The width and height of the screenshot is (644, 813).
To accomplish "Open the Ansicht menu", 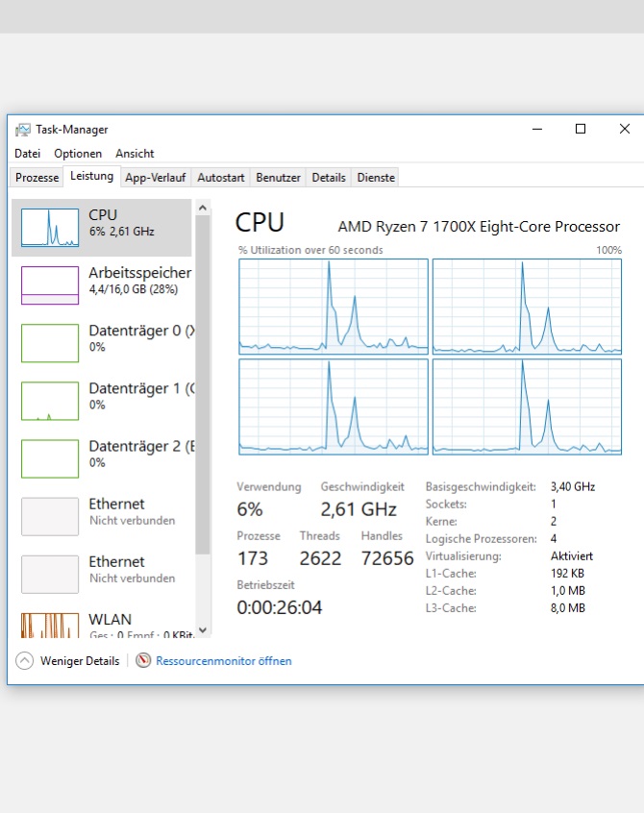I will click(135, 154).
